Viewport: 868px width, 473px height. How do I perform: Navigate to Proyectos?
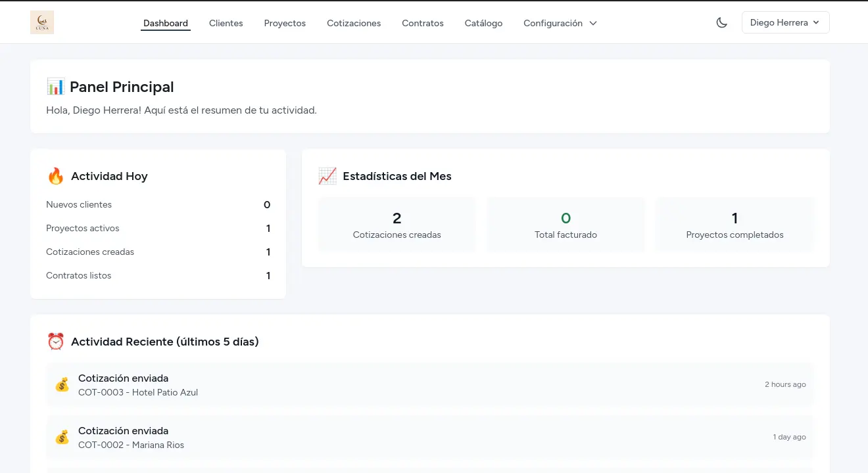(x=285, y=23)
